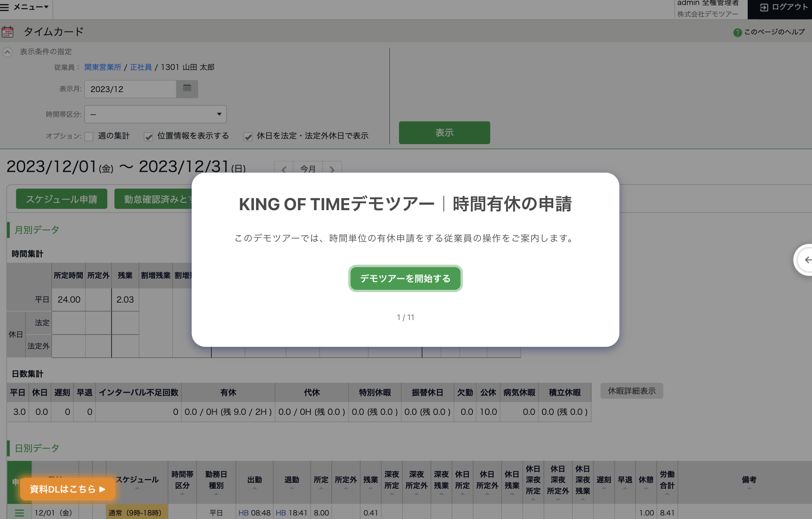Click the 有休 残 9.0 / 2H cell
Image resolution: width=812 pixels, height=519 pixels.
tap(228, 412)
